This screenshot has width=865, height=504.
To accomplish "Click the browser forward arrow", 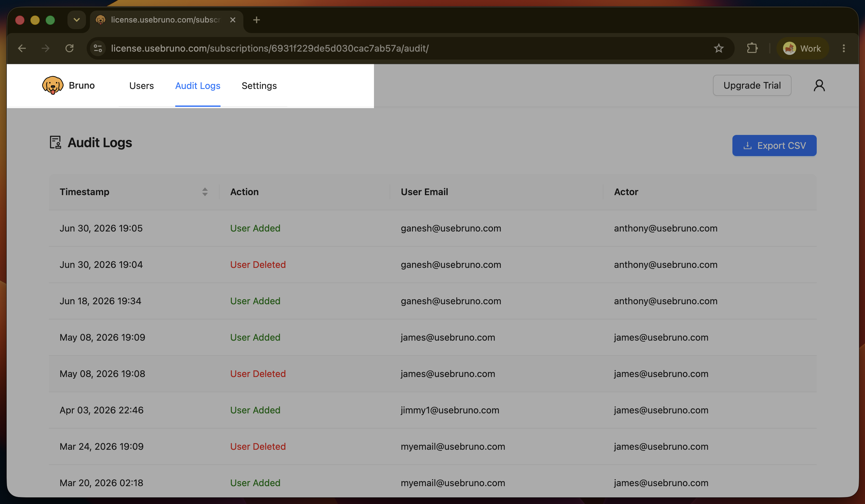I will (x=45, y=48).
